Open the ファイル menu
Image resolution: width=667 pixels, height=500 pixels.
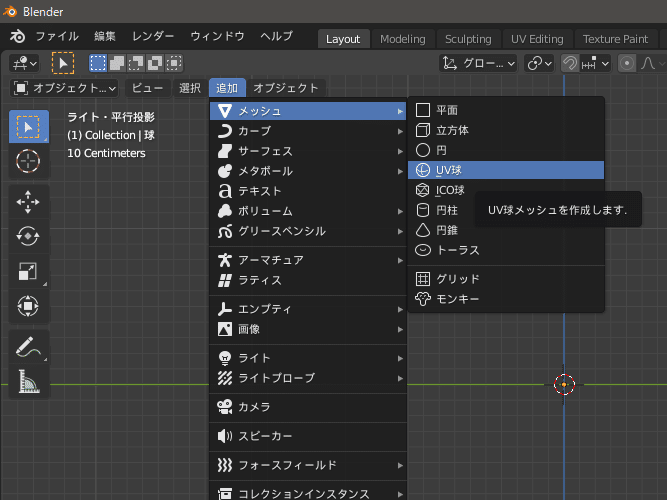pos(57,37)
